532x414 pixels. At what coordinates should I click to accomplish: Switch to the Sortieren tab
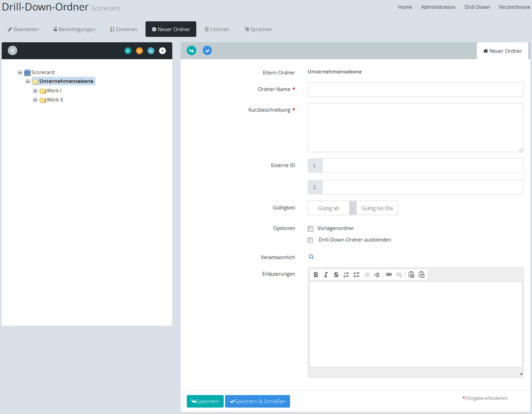[124, 29]
